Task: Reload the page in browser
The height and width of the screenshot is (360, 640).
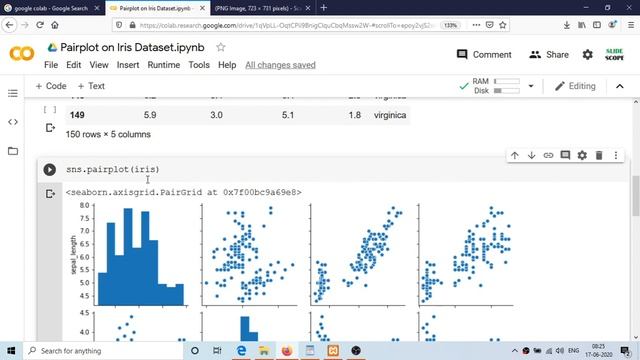Action: pos(40,25)
